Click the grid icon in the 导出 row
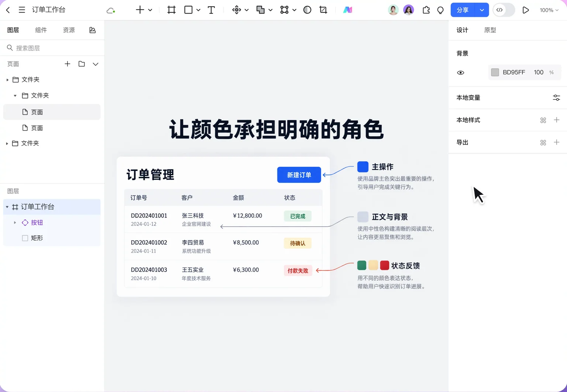This screenshot has width=567, height=392. [x=543, y=143]
